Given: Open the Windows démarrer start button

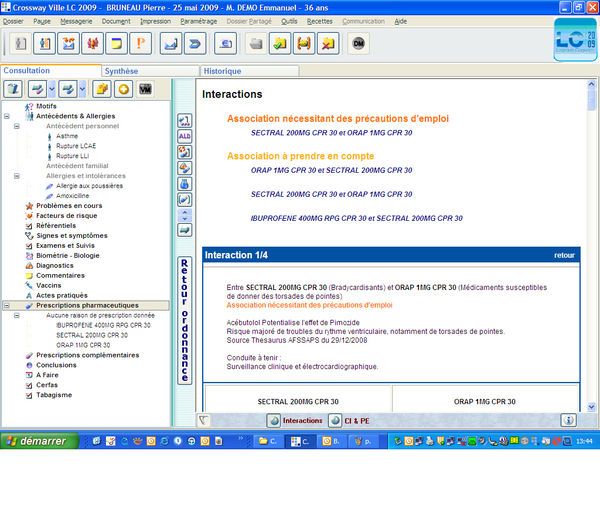Looking at the screenshot, I should 36,441.
